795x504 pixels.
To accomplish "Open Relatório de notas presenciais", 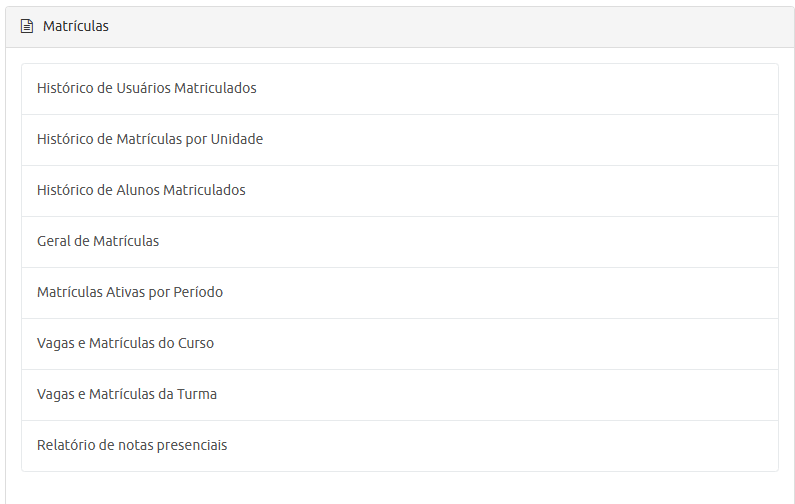I will coord(132,446).
